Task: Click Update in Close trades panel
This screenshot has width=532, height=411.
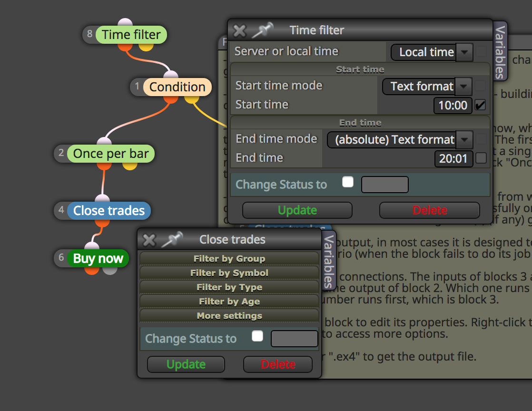Action: coord(186,364)
